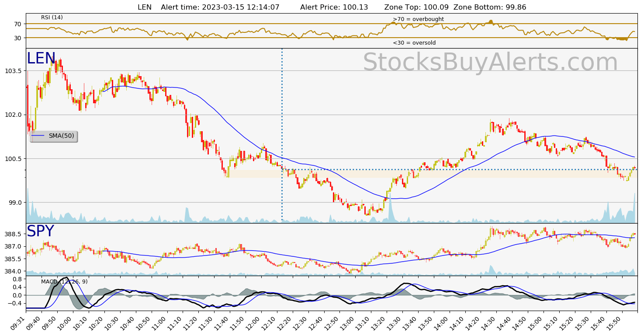Click the 100.5 price axis label
Viewport: 644px width, 336px height.
(14, 158)
